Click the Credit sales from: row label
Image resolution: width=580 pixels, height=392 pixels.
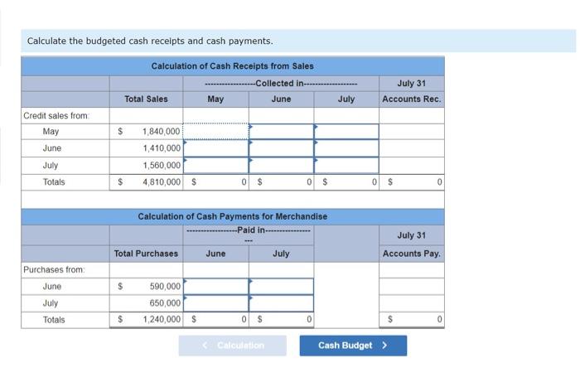(56, 116)
